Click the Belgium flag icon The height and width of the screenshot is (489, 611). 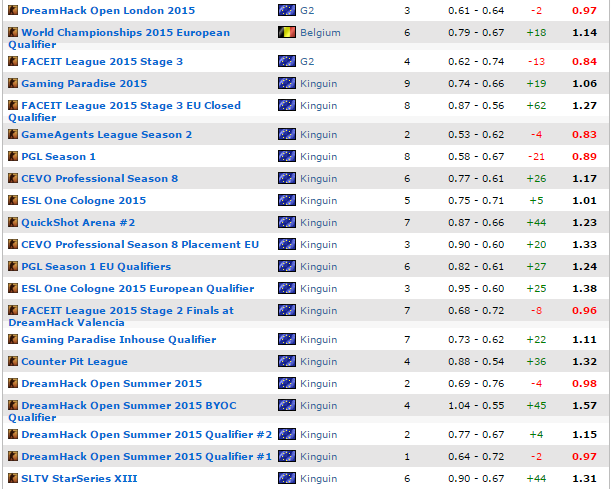[x=287, y=32]
